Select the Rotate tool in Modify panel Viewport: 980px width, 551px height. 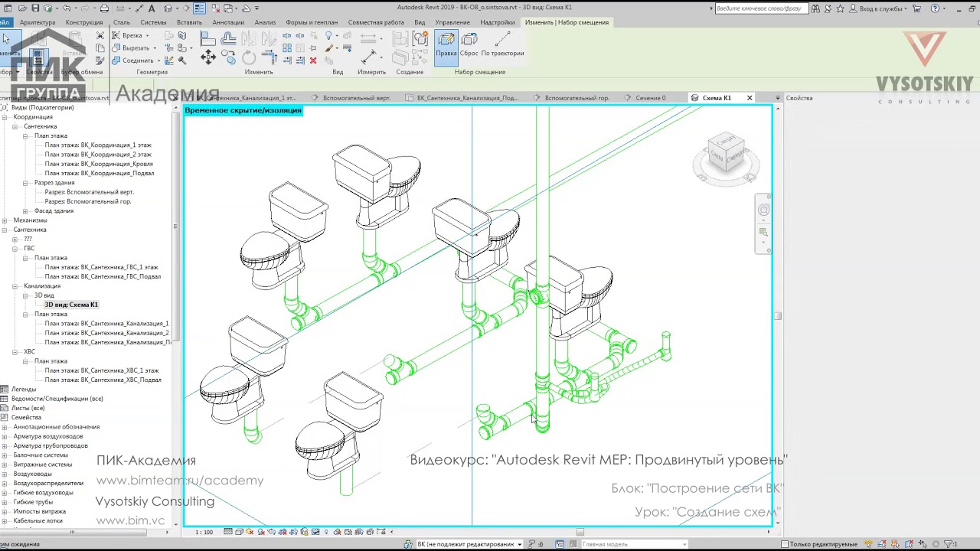249,58
